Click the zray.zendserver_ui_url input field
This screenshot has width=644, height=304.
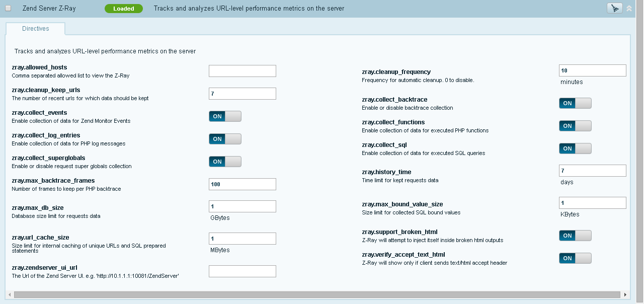point(242,271)
